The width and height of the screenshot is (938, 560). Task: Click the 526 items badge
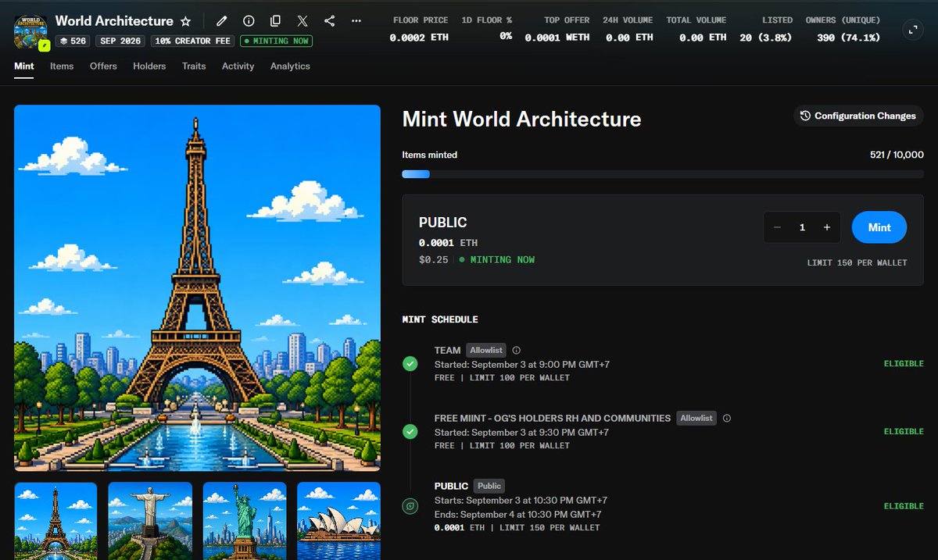[73, 41]
